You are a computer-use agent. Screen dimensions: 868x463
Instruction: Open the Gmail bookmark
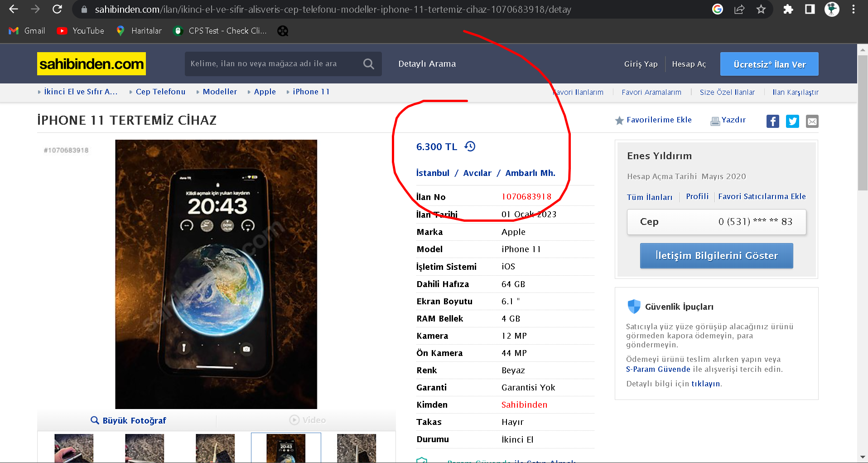point(27,31)
